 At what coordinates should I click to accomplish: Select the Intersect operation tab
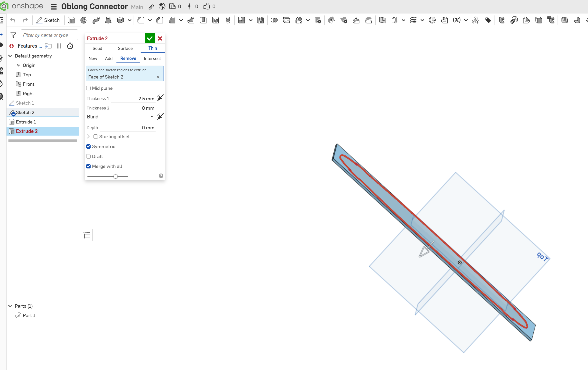pyautogui.click(x=152, y=58)
